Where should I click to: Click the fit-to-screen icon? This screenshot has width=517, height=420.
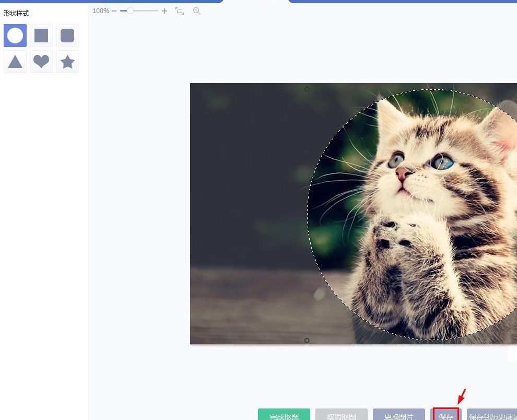pos(180,11)
